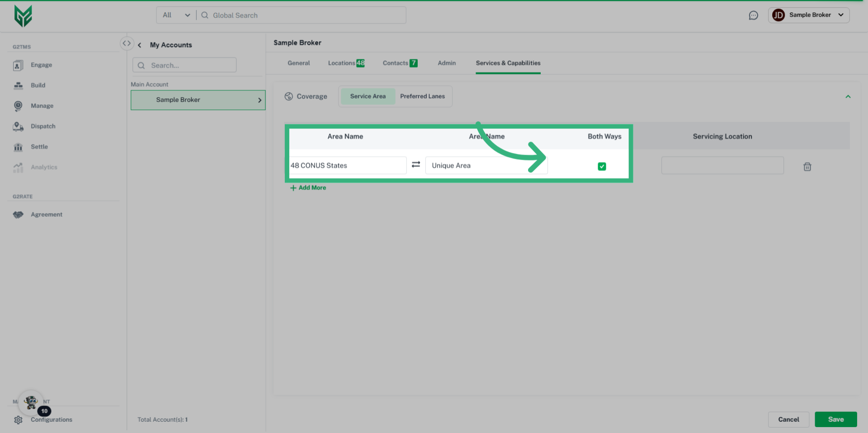
Task: Click the Engage sidebar icon
Action: point(18,65)
